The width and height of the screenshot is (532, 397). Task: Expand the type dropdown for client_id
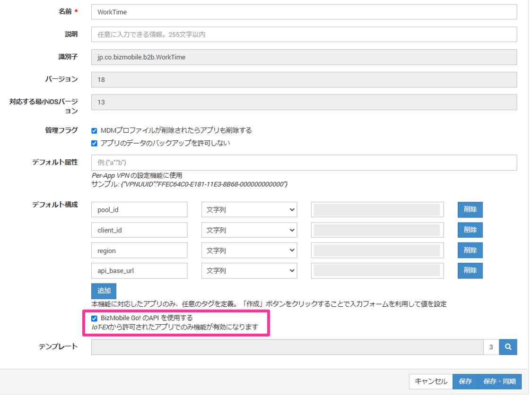(x=249, y=230)
